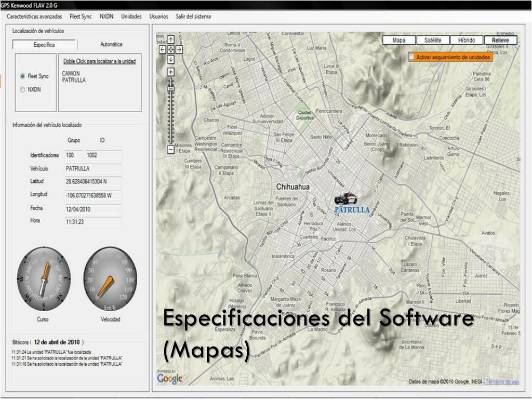Screen dimensions: 532x399
Task: Select the Fleet Sync radio button
Action: 22,76
